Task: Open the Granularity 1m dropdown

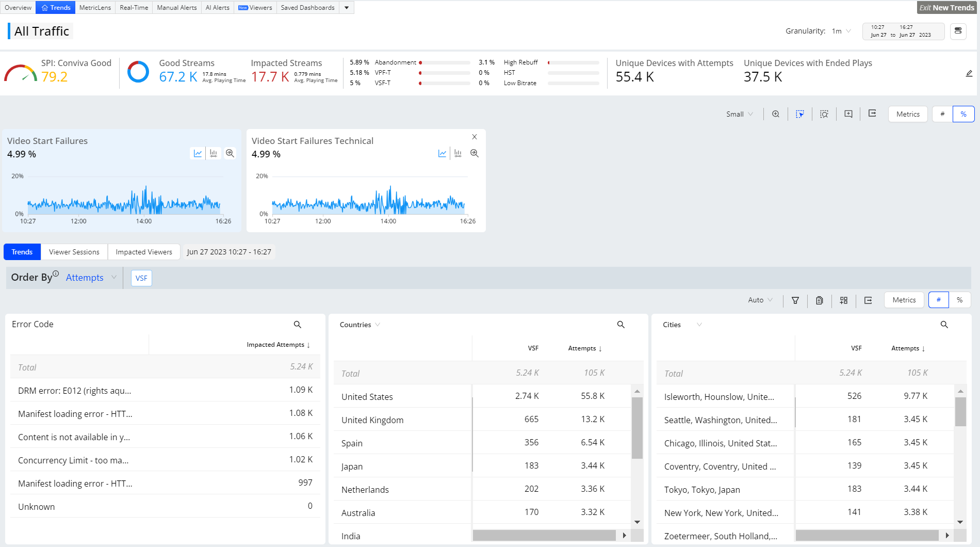Action: point(841,31)
